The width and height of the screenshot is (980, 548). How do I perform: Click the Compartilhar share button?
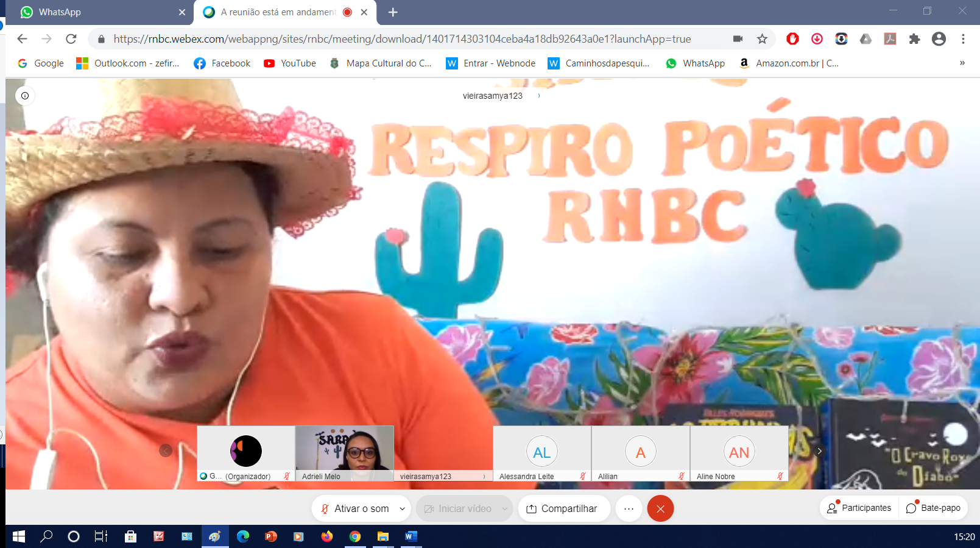[x=563, y=508]
